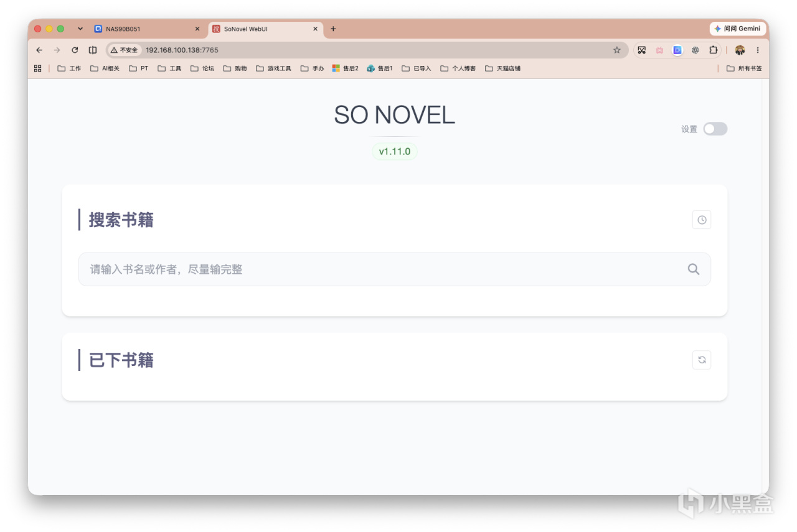
Task: Expand the tab search dropdown
Action: pos(80,29)
